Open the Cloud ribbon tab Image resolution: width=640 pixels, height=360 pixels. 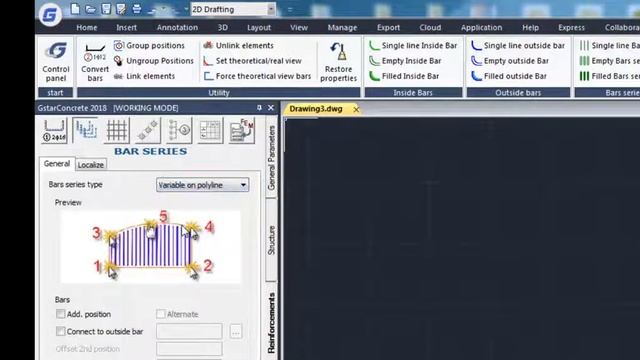point(430,27)
